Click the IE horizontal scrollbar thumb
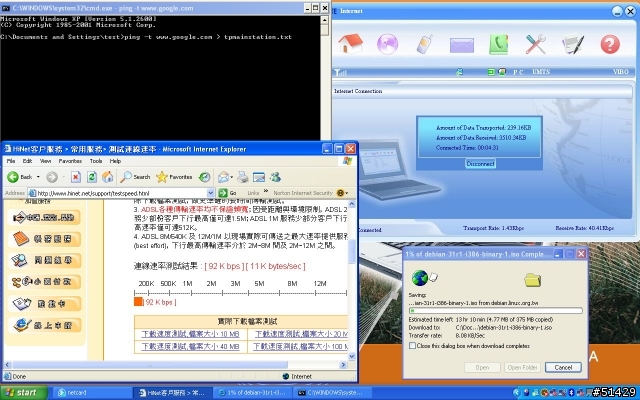This screenshot has width=640, height=400. (150, 365)
